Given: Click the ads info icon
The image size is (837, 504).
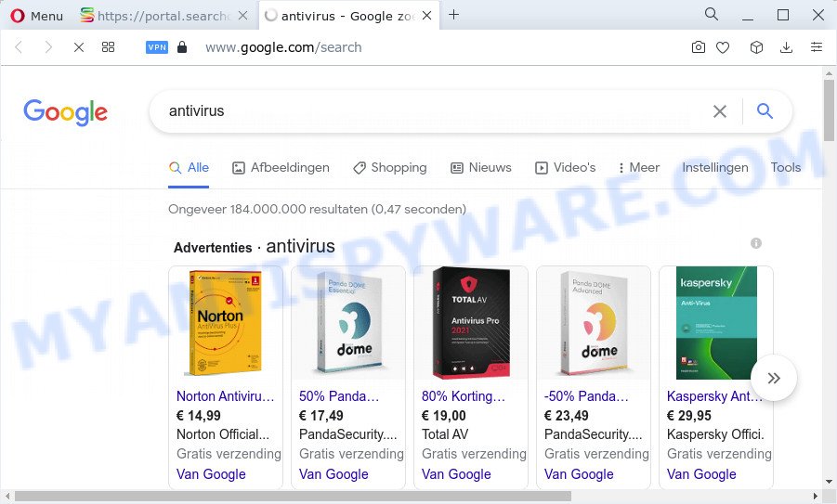Looking at the screenshot, I should pyautogui.click(x=756, y=243).
